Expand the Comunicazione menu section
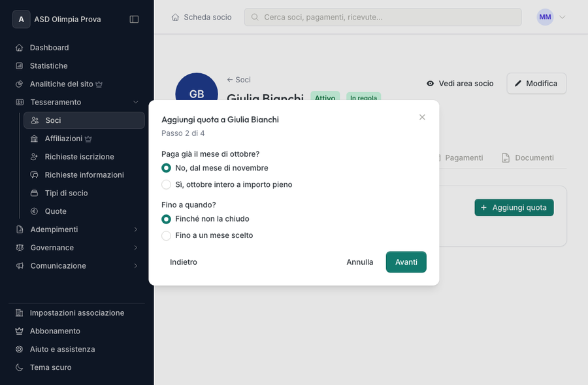 pos(76,266)
